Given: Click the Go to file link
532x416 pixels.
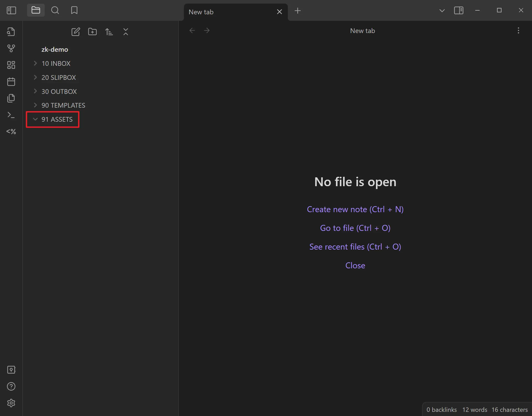Looking at the screenshot, I should coord(355,228).
